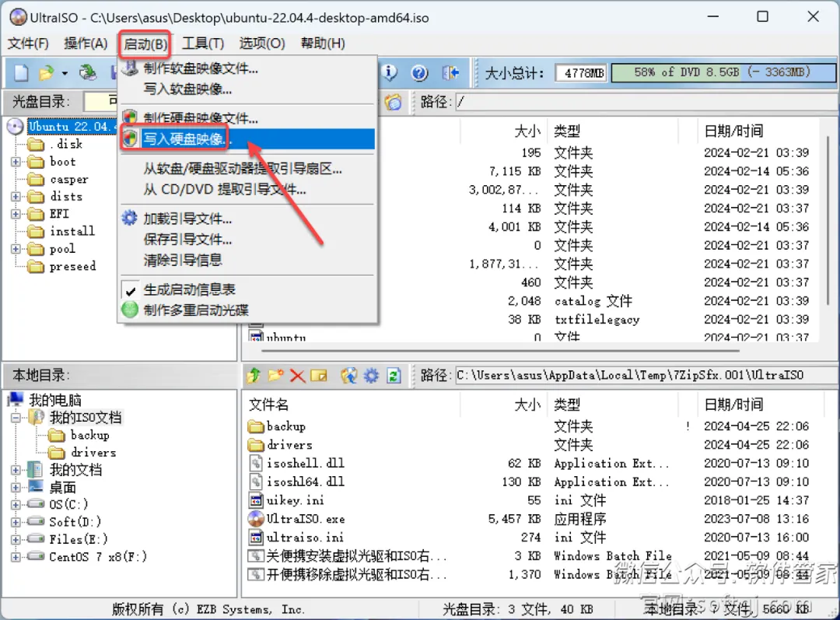Sort local files by the 文件名 column header
This screenshot has height=620, width=840.
click(x=352, y=405)
